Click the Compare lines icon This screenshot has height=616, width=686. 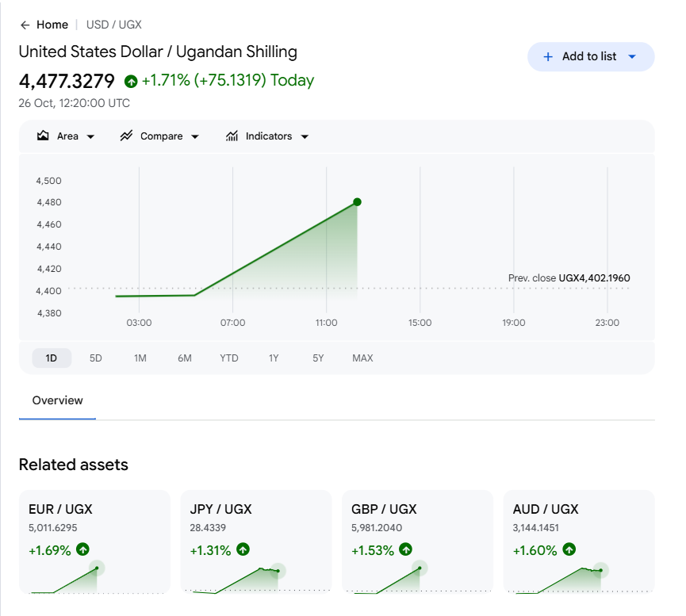point(126,136)
